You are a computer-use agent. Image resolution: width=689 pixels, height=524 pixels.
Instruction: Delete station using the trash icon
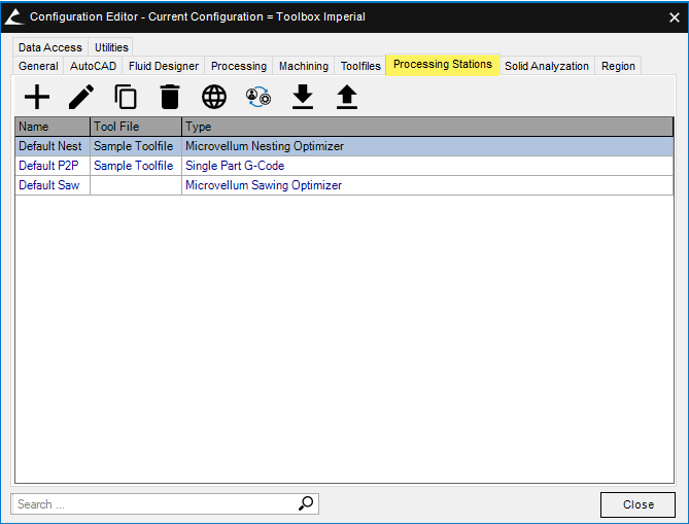point(170,97)
